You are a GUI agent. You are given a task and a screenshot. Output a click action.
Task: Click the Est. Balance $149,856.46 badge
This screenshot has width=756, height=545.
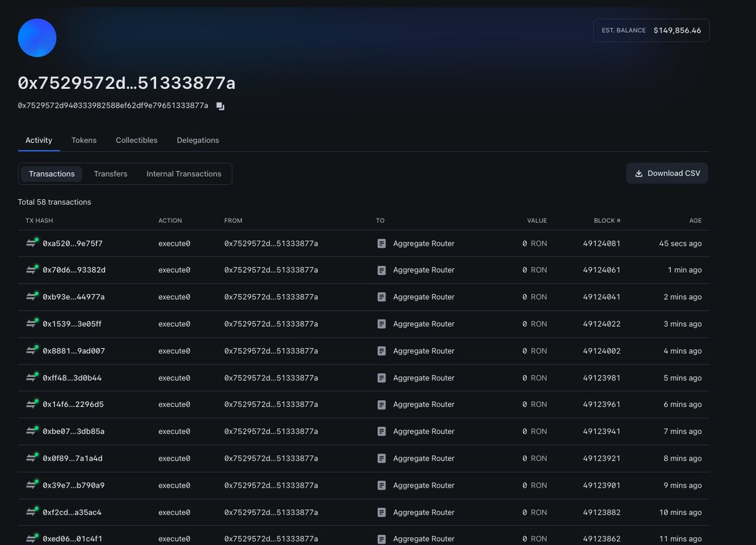(651, 30)
